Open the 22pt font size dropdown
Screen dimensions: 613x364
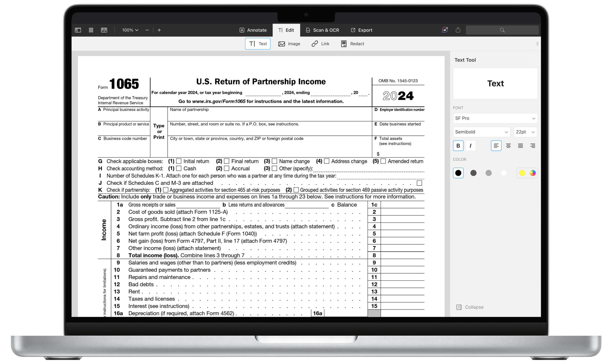(525, 132)
